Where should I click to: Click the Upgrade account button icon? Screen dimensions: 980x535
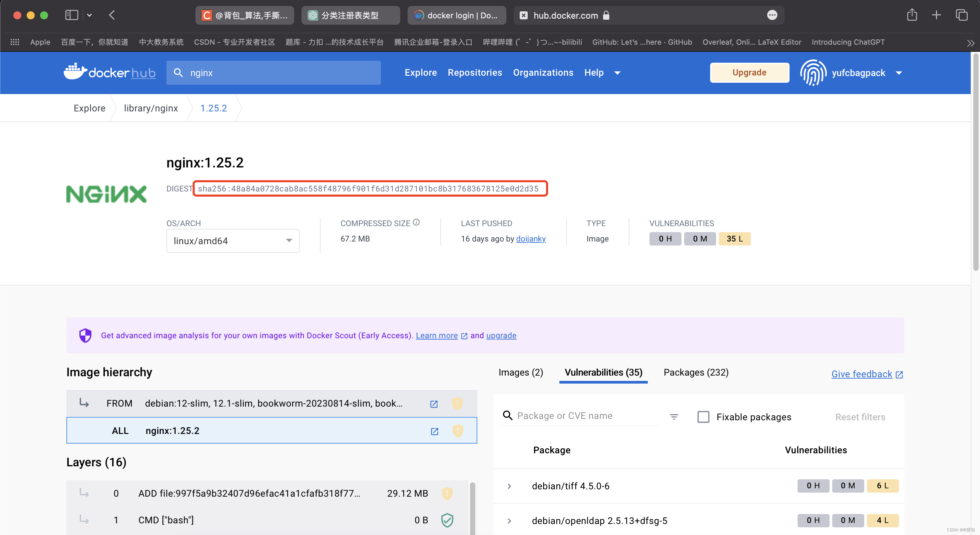click(x=749, y=72)
